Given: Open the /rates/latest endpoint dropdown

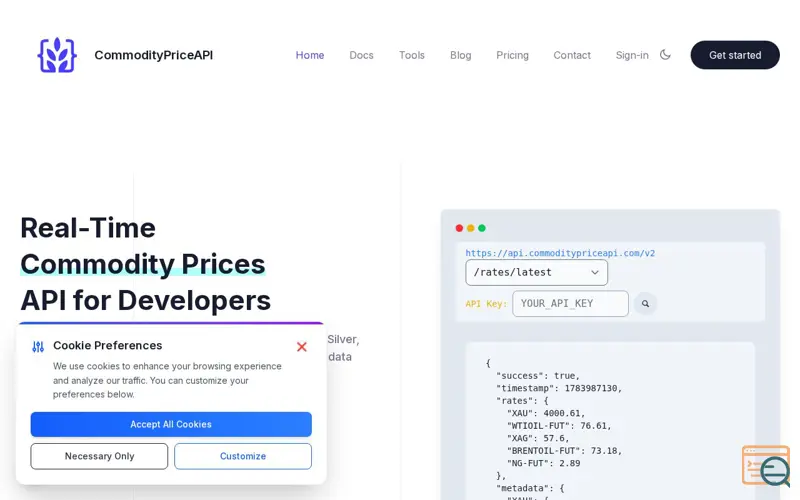Looking at the screenshot, I should point(536,272).
